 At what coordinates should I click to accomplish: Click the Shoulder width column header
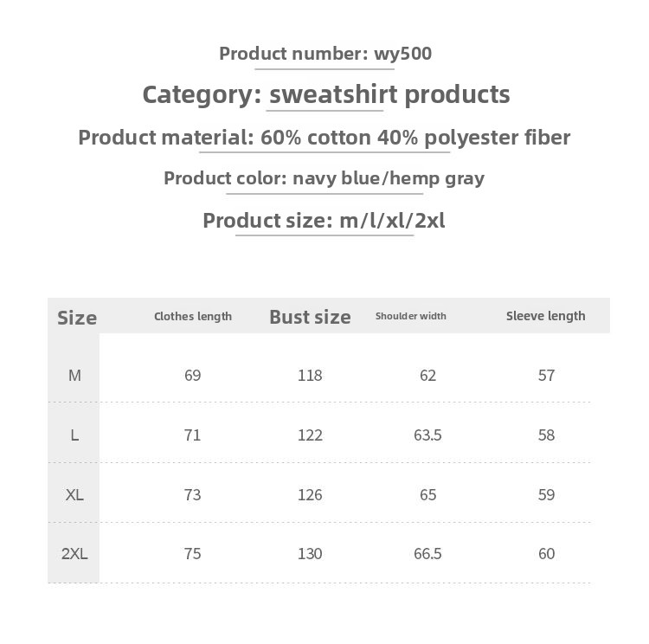coord(411,316)
